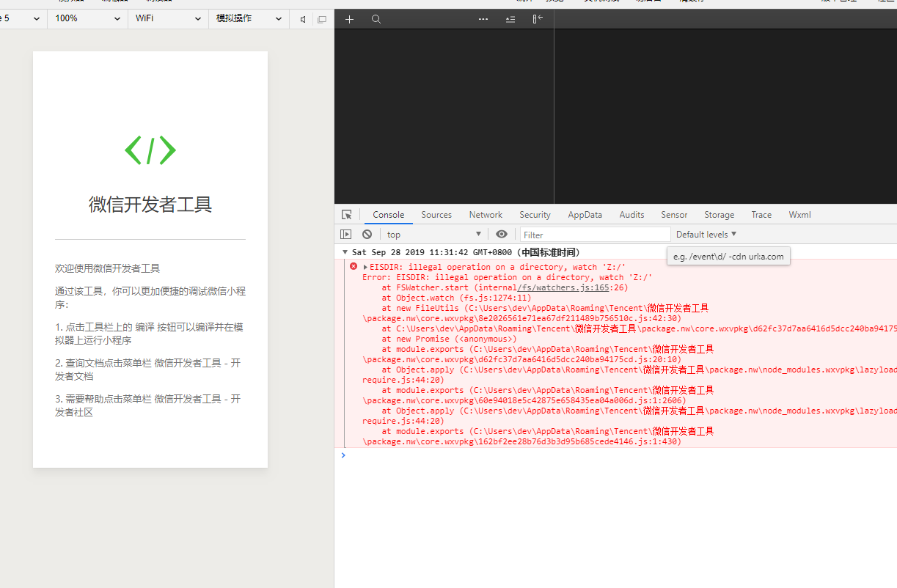Click the sort list icon in file panel

510,19
